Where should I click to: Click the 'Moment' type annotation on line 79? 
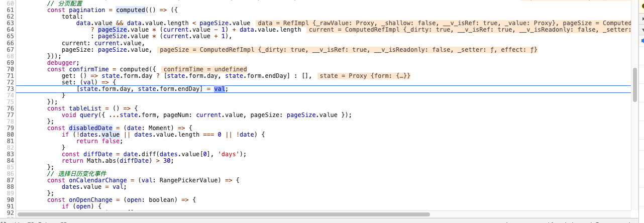159,128
